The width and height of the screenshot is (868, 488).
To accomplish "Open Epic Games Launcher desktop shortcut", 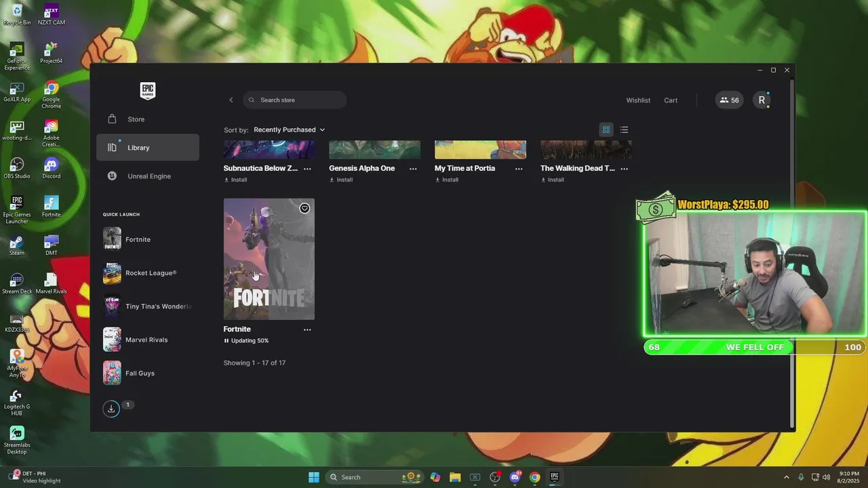I will (x=17, y=210).
